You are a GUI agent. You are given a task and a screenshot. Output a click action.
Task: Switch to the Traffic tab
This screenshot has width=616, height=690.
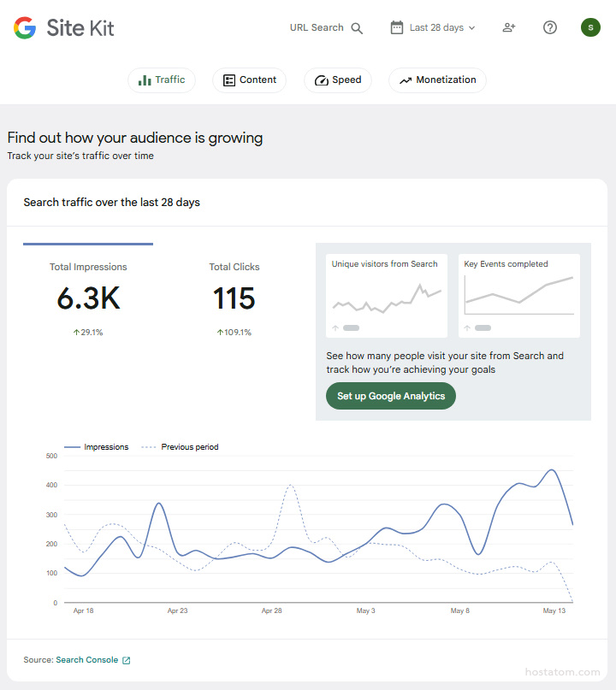click(x=162, y=80)
